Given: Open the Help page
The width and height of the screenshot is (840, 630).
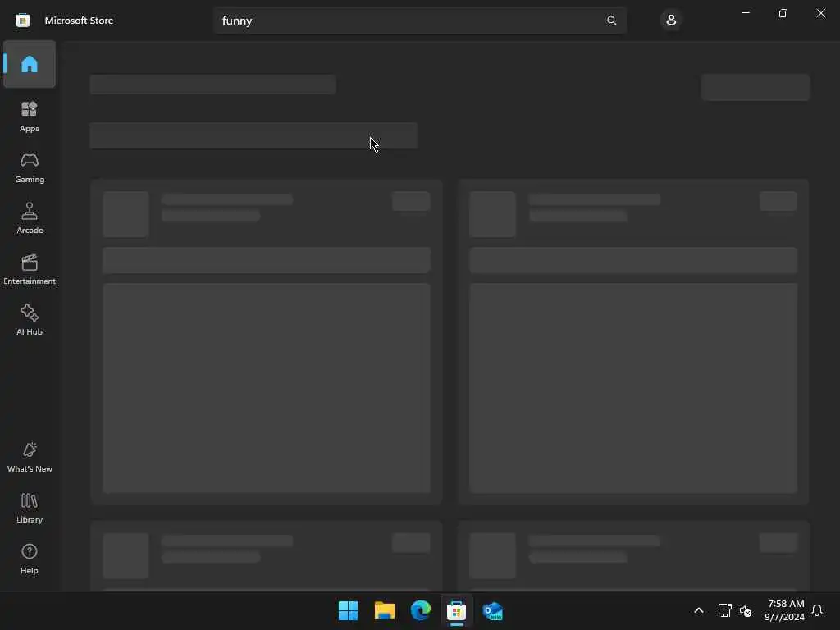Looking at the screenshot, I should [x=30, y=559].
